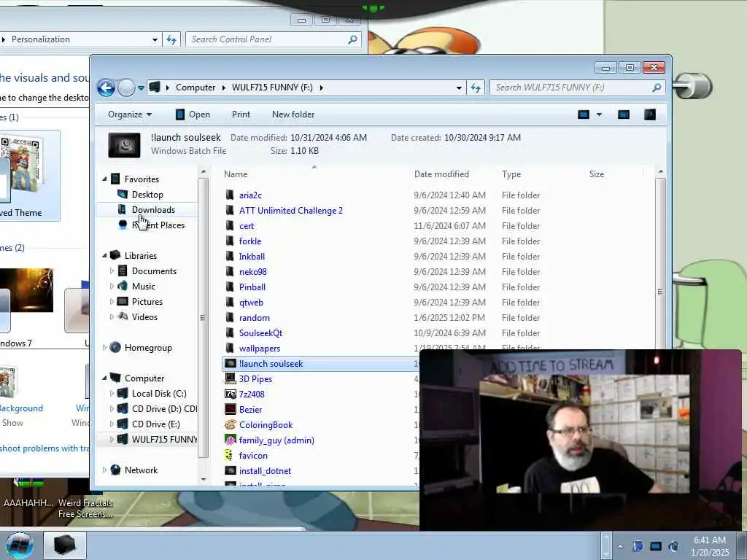This screenshot has width=747, height=560.
Task: Click Open in the Explorer toolbar
Action: pos(193,114)
